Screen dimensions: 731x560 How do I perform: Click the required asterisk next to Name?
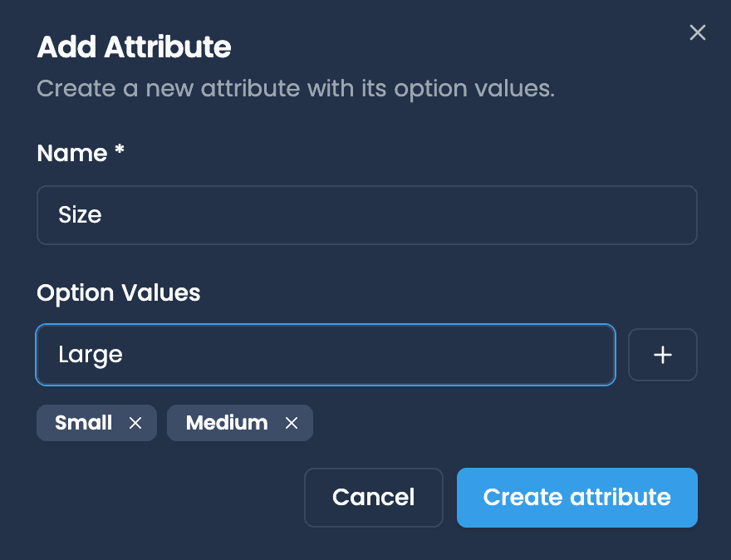pyautogui.click(x=120, y=150)
